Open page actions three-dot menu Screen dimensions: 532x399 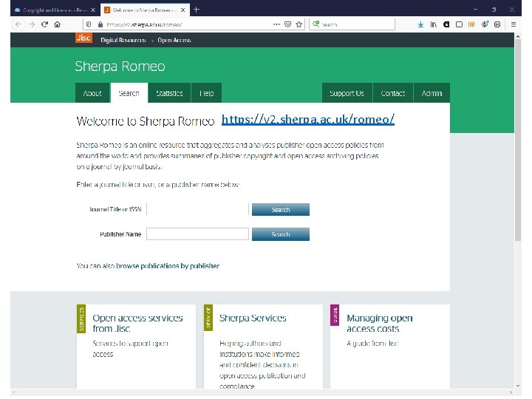pos(276,24)
